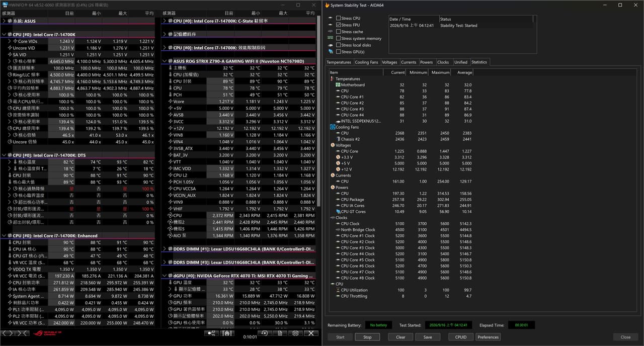Enable the Stress cache checkbox
This screenshot has height=346, width=644.
pos(338,32)
